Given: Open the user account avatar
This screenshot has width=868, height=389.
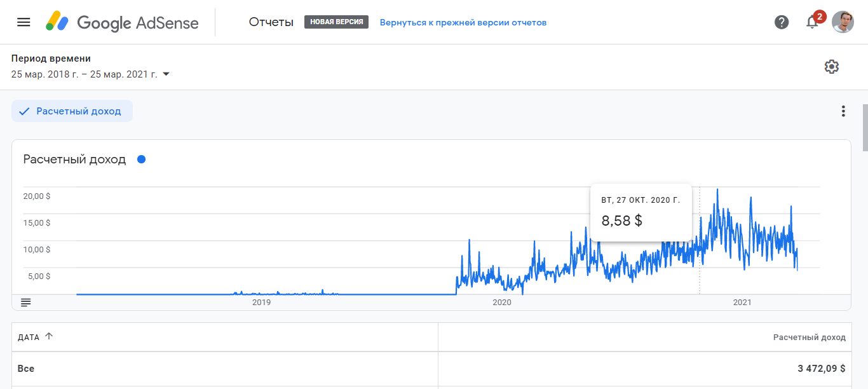Looking at the screenshot, I should click(843, 22).
